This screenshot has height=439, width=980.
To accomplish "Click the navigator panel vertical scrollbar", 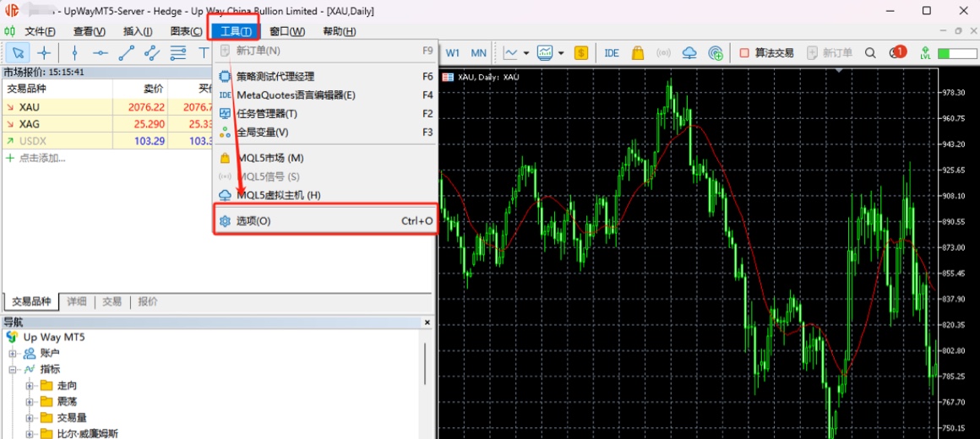I will click(x=427, y=363).
